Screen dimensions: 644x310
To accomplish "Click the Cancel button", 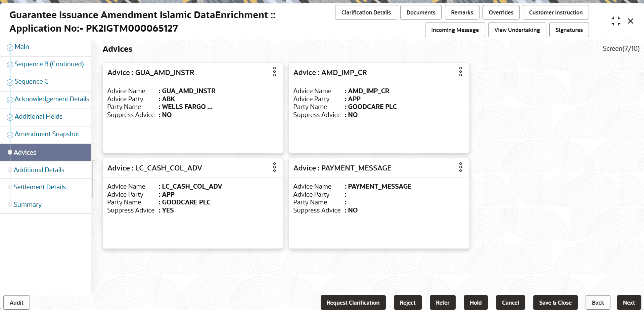I will tap(510, 303).
